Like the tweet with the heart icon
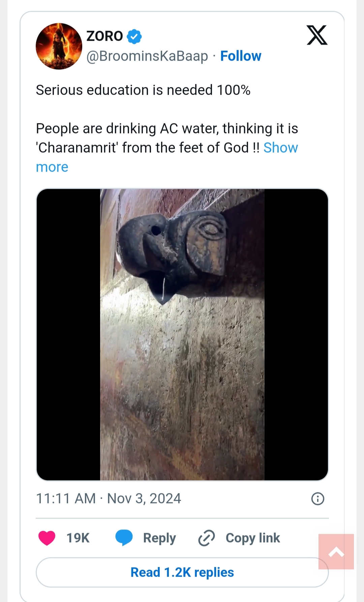Viewport: 364px width, 602px height. pyautogui.click(x=47, y=538)
